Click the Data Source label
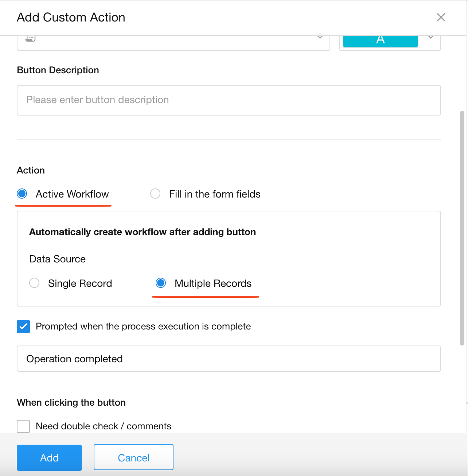The image size is (468, 476). pos(57,259)
